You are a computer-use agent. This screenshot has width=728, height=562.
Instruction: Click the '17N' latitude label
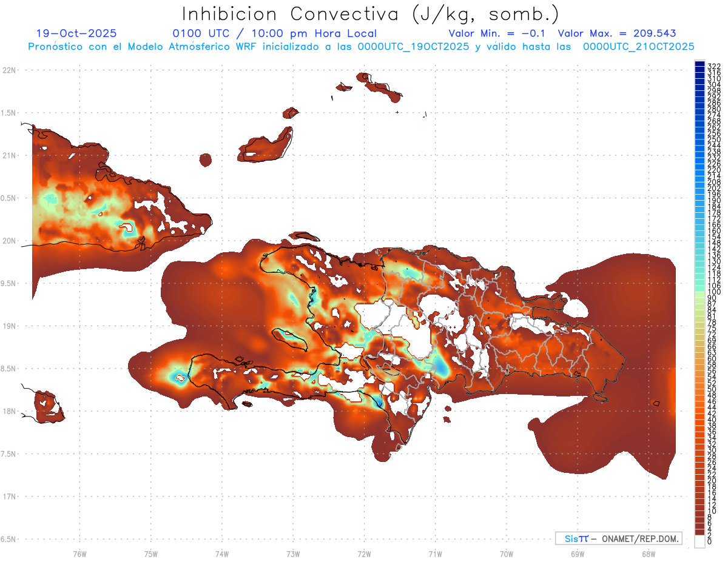tap(8, 497)
